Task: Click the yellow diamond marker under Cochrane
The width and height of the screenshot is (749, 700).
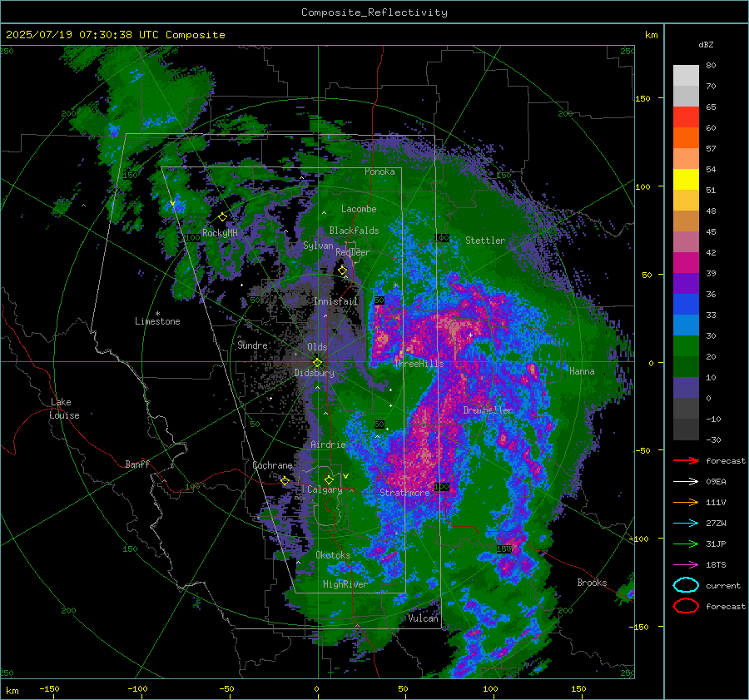Action: 285,480
